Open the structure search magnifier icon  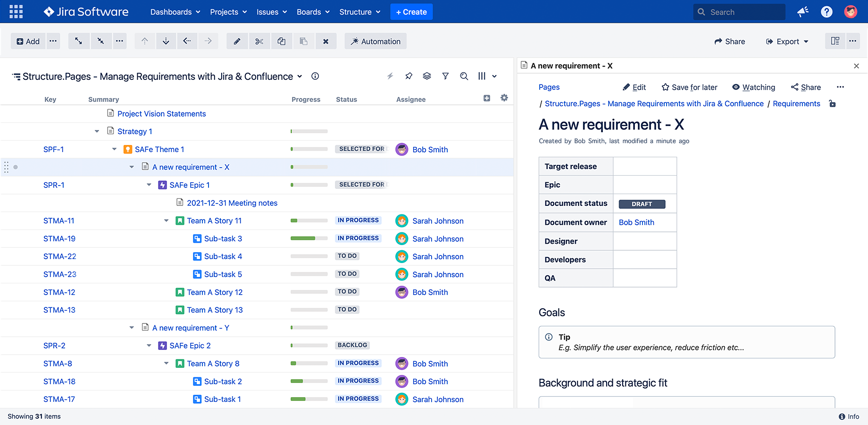point(464,76)
